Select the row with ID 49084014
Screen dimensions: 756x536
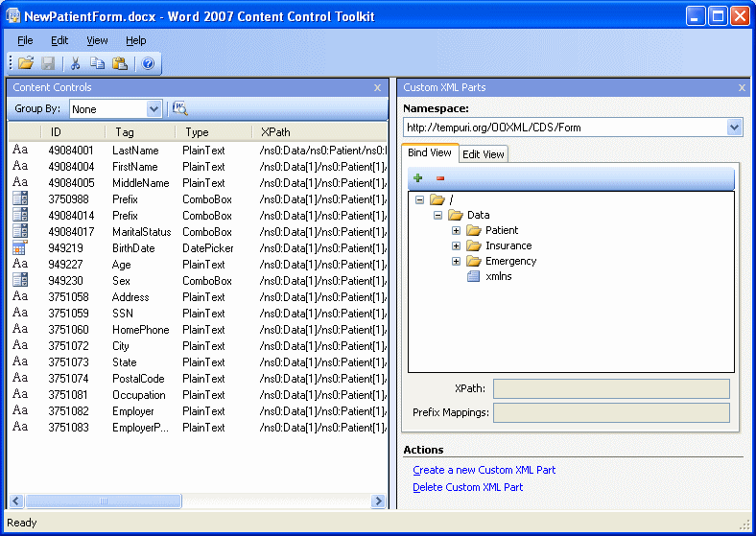[x=198, y=216]
